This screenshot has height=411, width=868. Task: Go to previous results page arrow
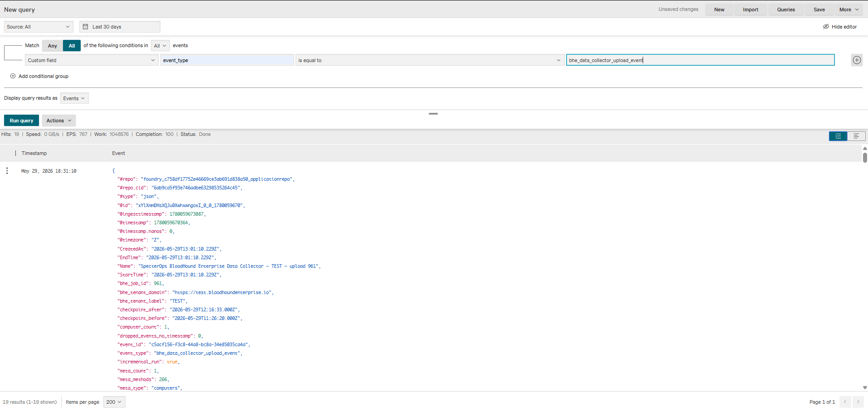[x=845, y=402]
